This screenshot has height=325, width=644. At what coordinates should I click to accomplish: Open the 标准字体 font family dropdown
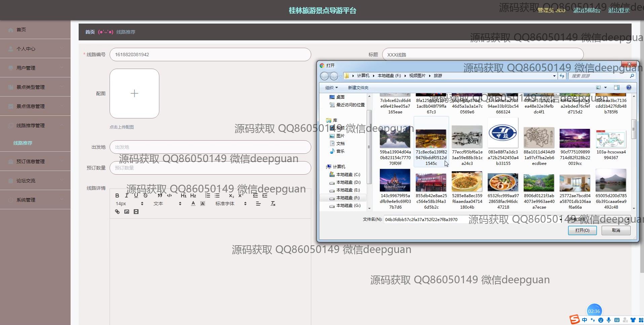tap(231, 204)
